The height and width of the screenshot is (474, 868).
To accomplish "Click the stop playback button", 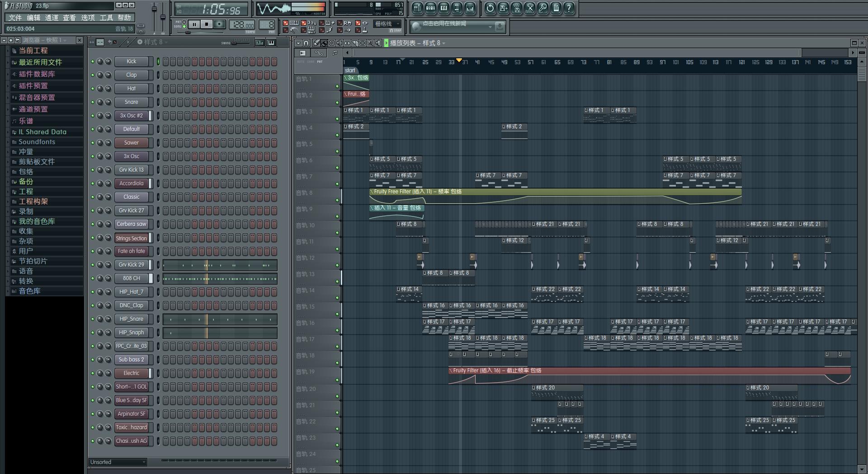I will [207, 24].
